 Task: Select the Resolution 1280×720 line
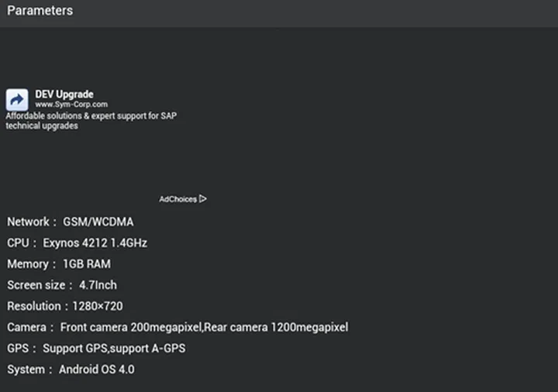click(x=64, y=306)
